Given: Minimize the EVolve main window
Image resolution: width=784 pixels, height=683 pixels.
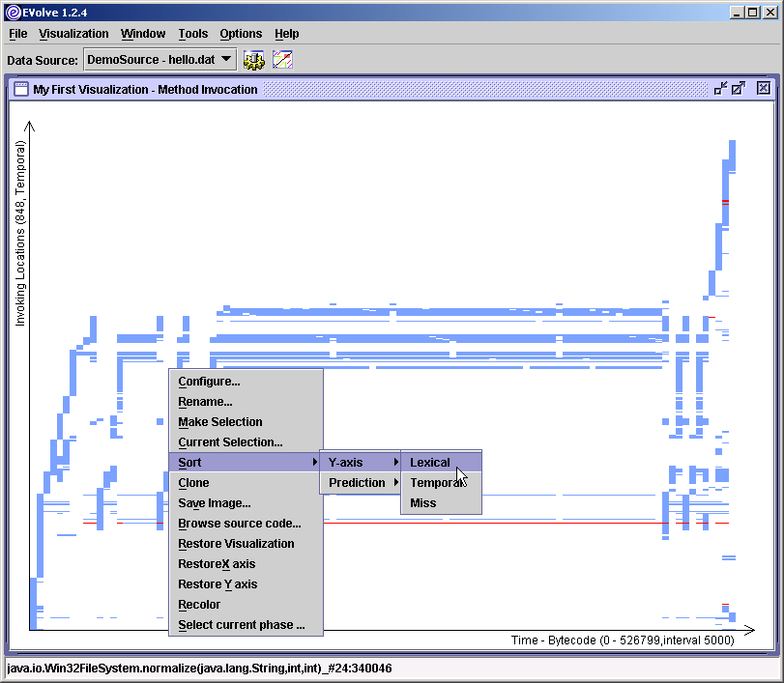Looking at the screenshot, I should [x=736, y=13].
